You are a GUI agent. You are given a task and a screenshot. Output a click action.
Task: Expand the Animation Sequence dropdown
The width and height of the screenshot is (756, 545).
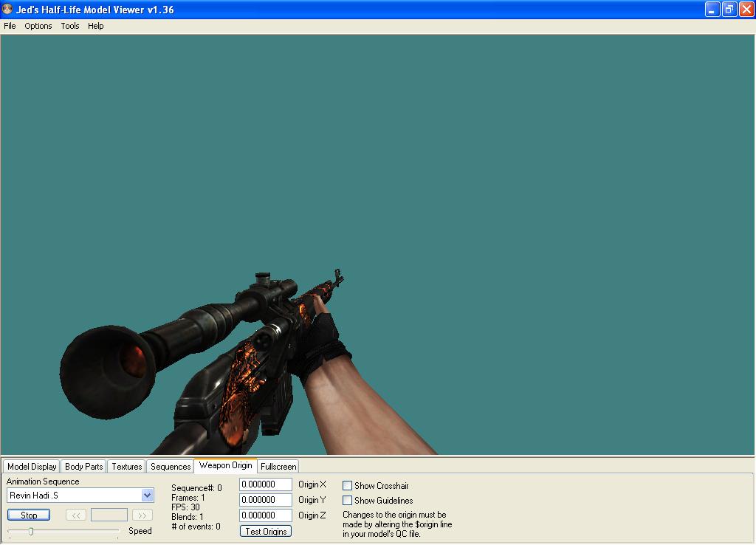[x=147, y=496]
